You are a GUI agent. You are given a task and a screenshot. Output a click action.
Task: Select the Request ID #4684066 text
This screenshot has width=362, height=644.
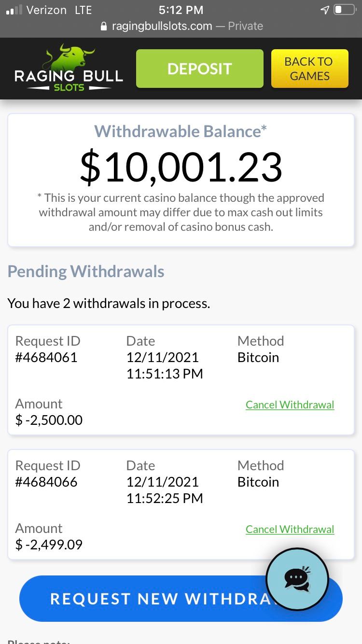46,482
